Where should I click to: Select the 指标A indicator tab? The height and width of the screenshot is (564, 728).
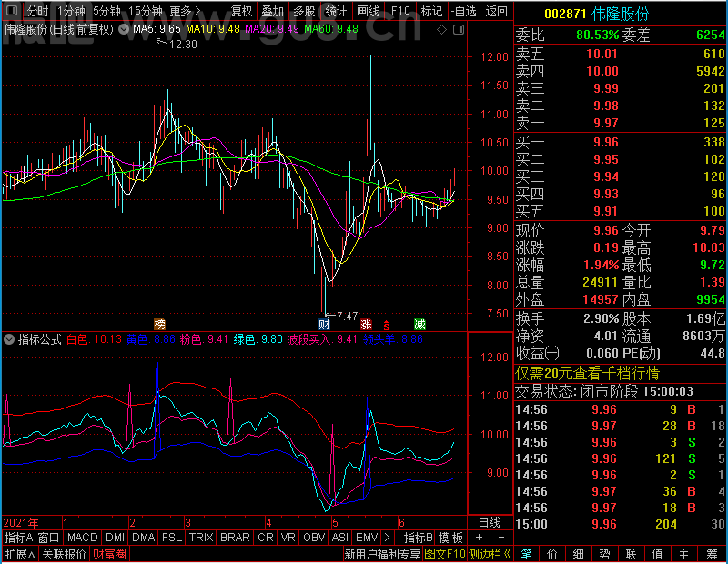18,538
